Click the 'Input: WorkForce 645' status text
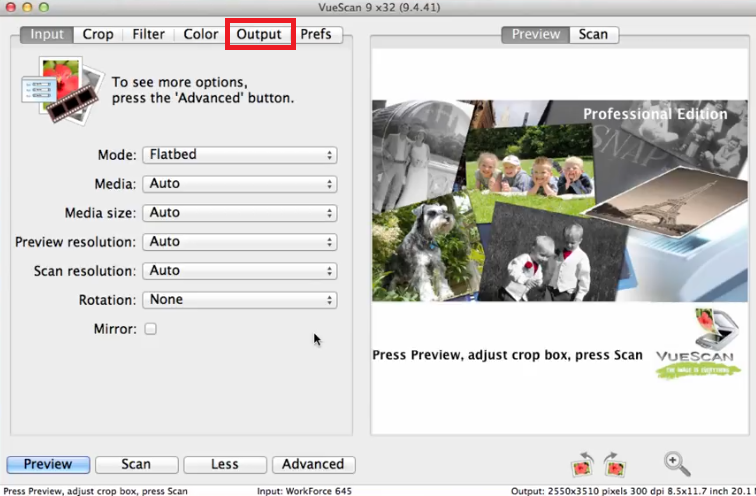 click(304, 491)
